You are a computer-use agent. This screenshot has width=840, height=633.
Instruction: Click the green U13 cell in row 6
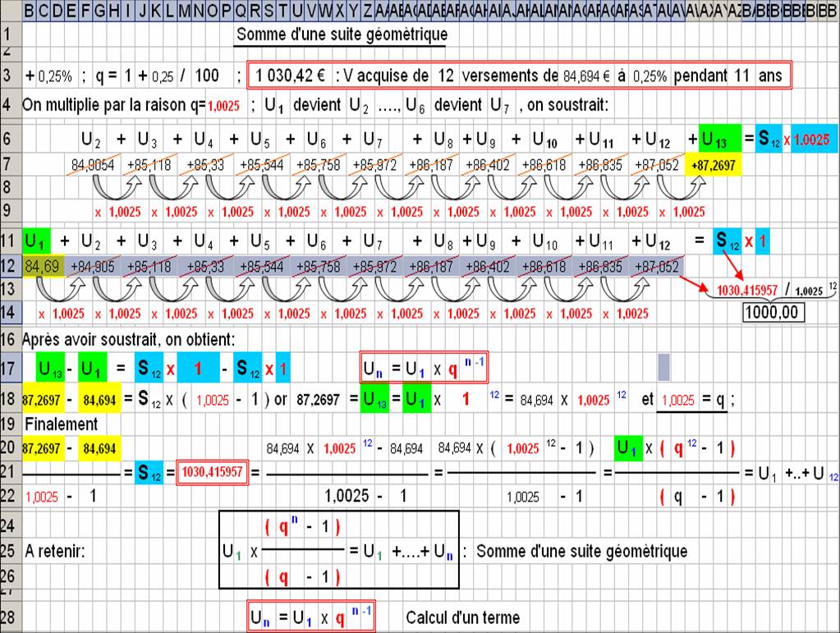click(x=720, y=140)
